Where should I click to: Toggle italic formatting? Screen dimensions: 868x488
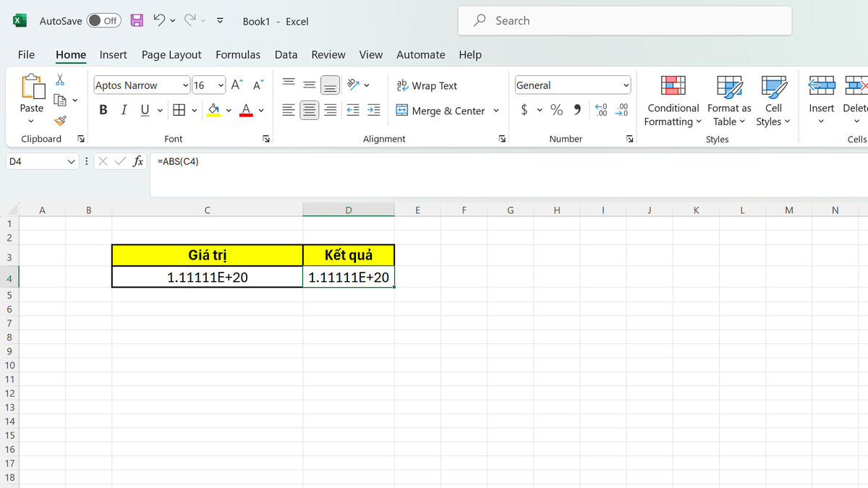click(x=123, y=109)
